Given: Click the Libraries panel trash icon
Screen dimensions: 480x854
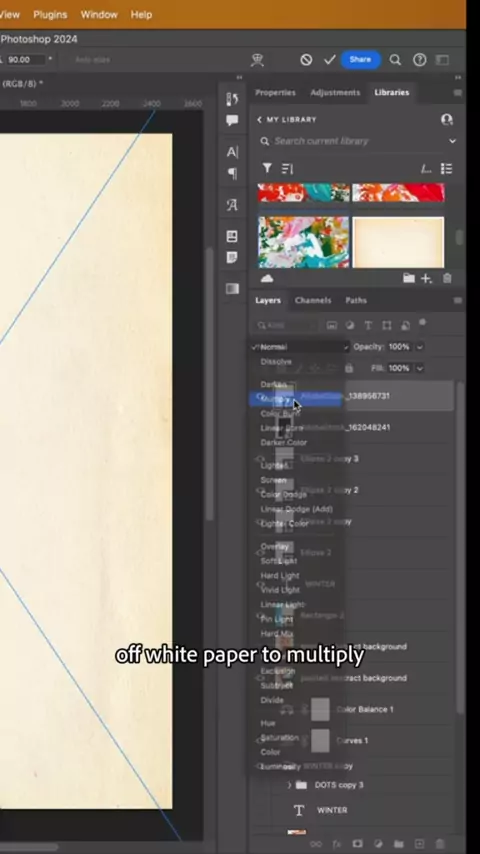Looking at the screenshot, I should tap(447, 279).
